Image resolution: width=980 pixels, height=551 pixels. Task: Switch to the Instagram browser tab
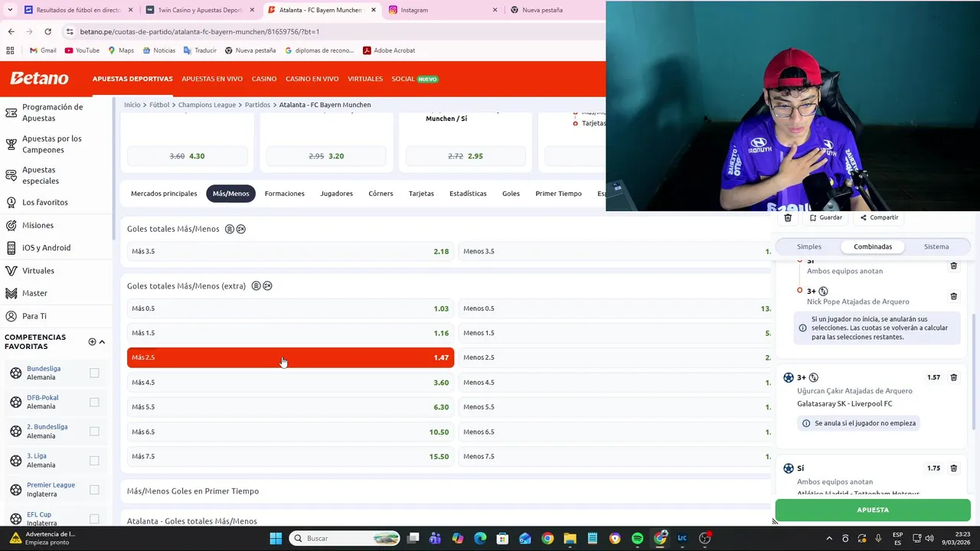click(x=441, y=10)
